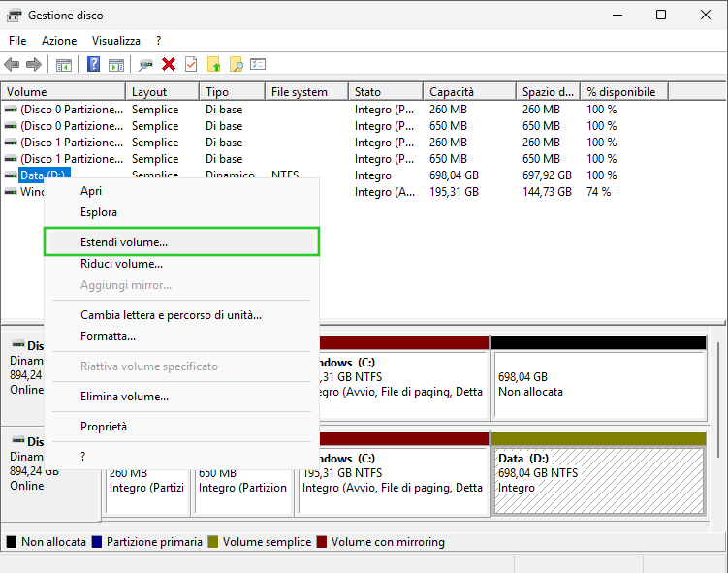Click the red X delete icon

[169, 64]
